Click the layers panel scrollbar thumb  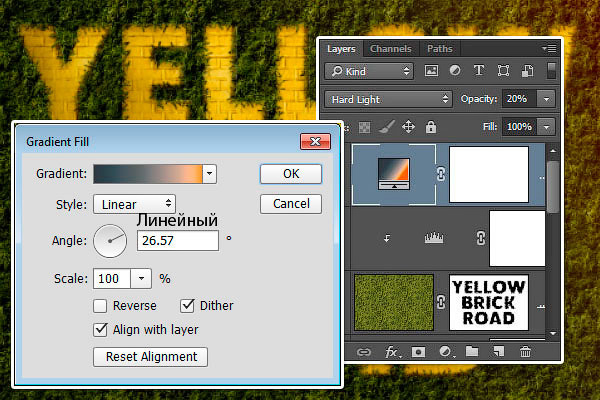click(x=553, y=186)
